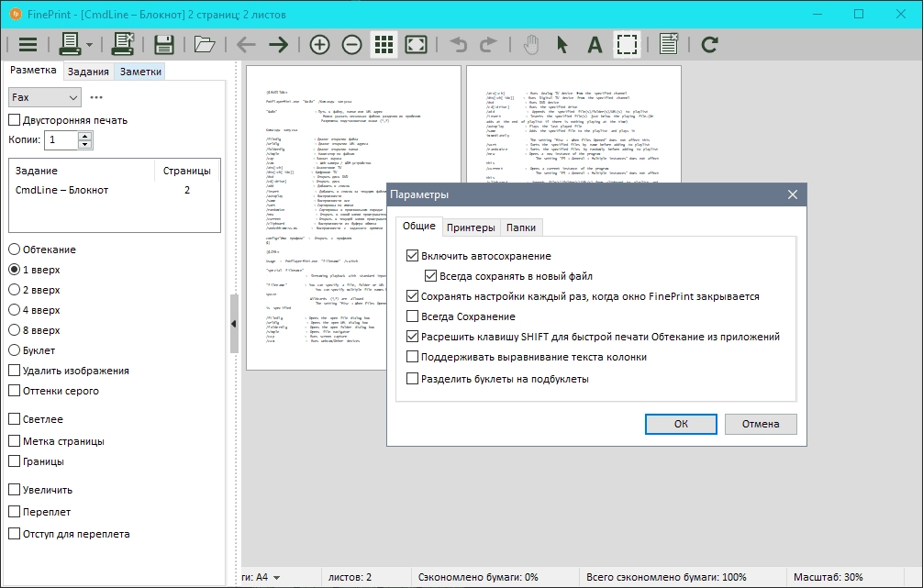Click the delete page icon
Screen dimensions: 923x588
click(x=669, y=45)
